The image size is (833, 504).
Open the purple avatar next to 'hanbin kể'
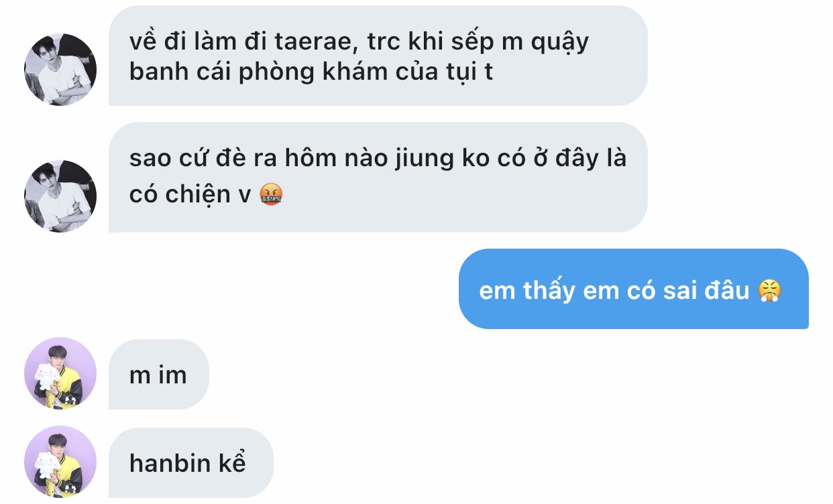point(60,462)
